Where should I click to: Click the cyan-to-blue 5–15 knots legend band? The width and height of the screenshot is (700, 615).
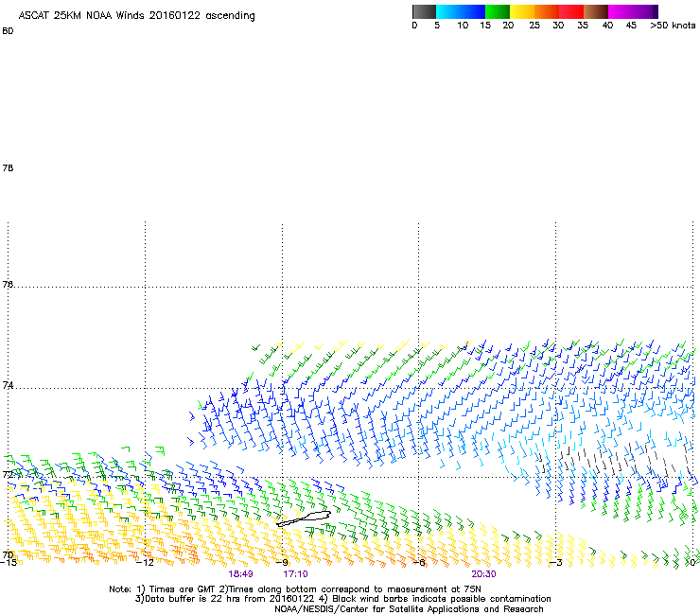pyautogui.click(x=461, y=11)
